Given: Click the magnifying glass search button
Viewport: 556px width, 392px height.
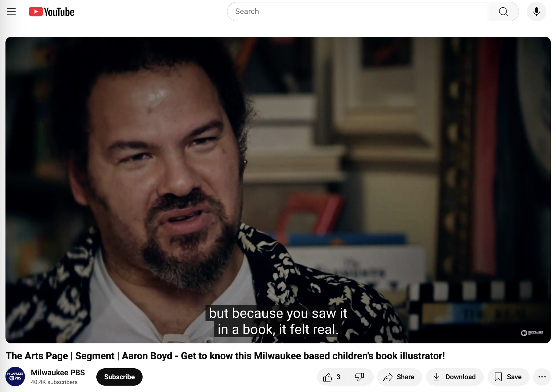Looking at the screenshot, I should [503, 12].
